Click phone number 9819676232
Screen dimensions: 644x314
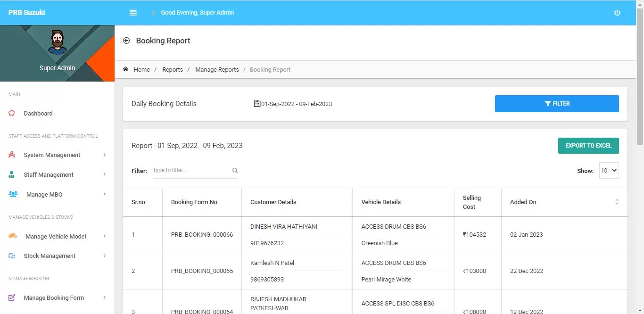(267, 243)
